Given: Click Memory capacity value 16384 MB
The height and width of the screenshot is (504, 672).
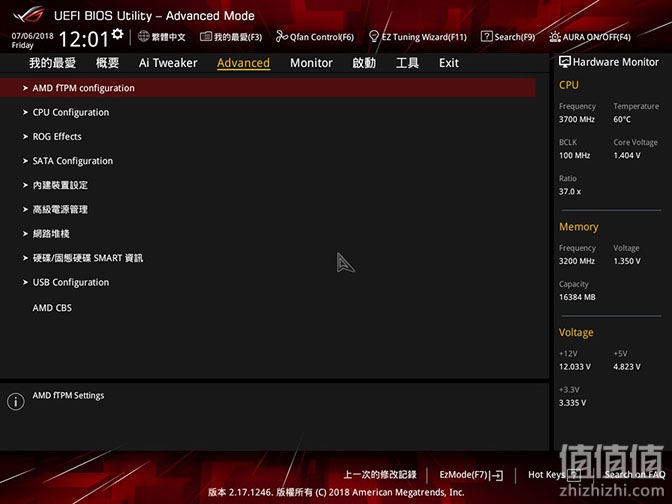Looking at the screenshot, I should coord(577,297).
